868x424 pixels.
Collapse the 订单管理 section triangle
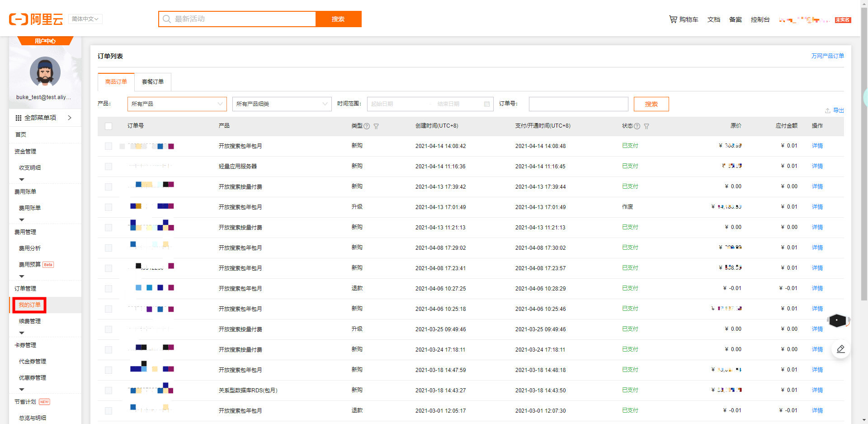coord(22,333)
